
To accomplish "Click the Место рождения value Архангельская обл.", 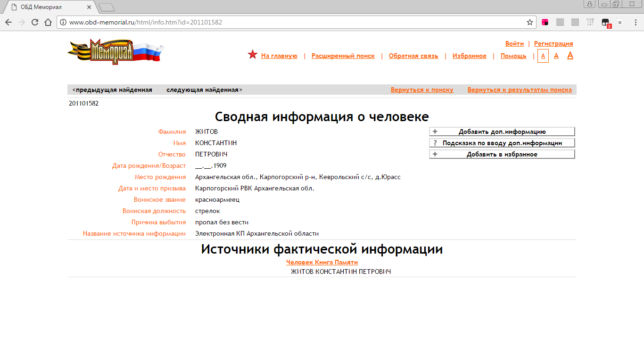I will click(x=298, y=177).
